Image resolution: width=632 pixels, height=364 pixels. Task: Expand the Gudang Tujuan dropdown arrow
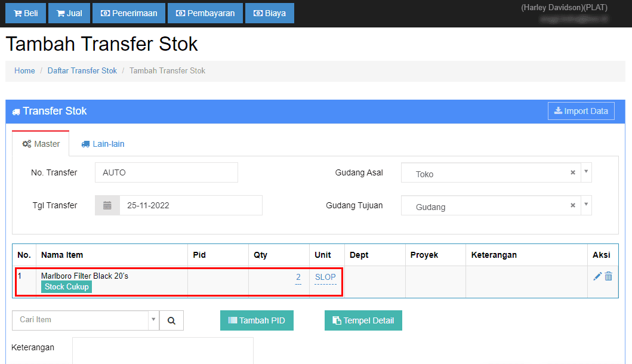click(586, 205)
